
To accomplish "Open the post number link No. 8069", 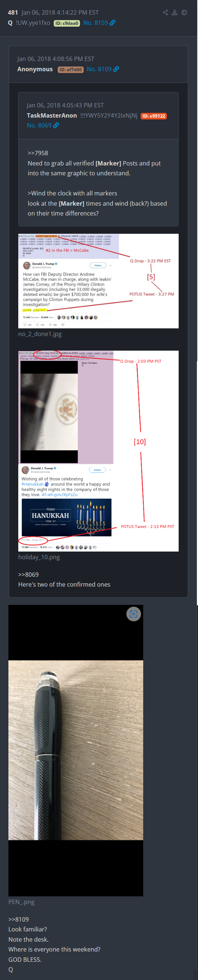I will click(39, 125).
